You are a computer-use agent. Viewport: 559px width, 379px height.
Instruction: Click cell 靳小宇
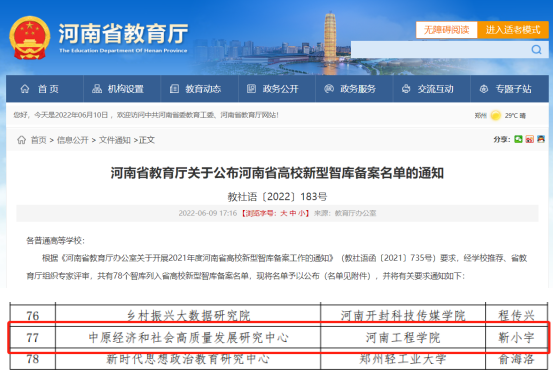click(x=516, y=337)
